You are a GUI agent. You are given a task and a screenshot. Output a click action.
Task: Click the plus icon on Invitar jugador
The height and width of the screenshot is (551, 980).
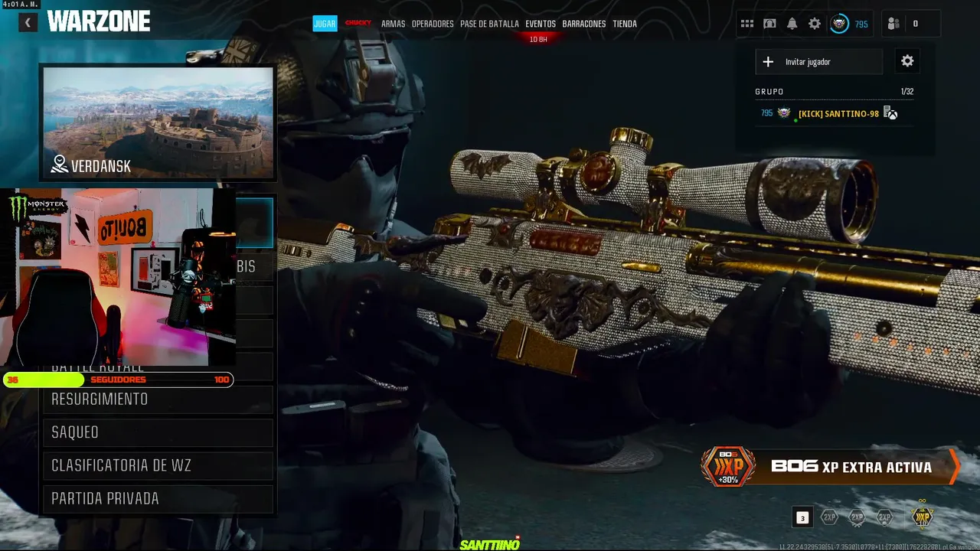click(x=769, y=62)
